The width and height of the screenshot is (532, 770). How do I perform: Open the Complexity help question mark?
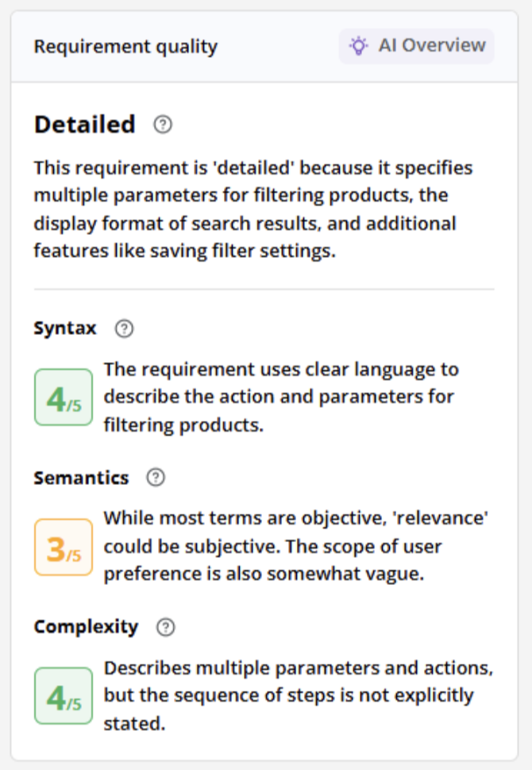(x=165, y=626)
